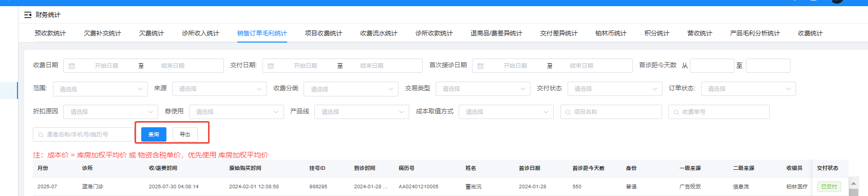Click the 月份 column header

click(43, 168)
